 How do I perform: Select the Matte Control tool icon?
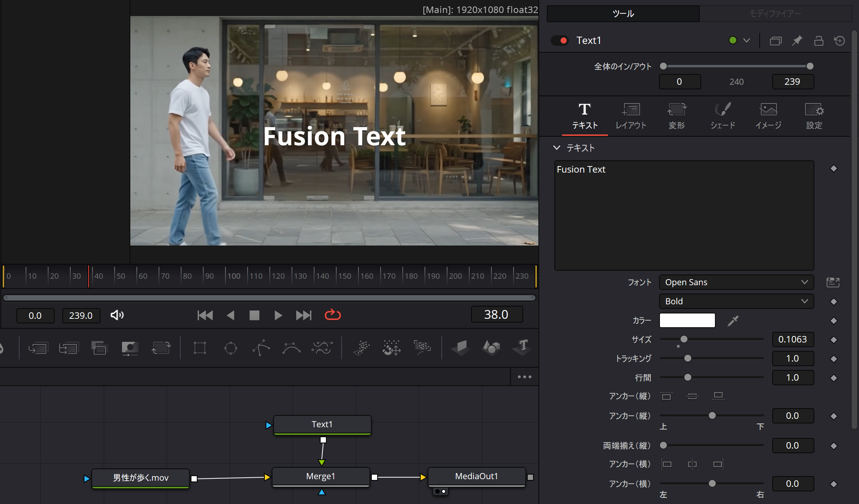pyautogui.click(x=130, y=348)
